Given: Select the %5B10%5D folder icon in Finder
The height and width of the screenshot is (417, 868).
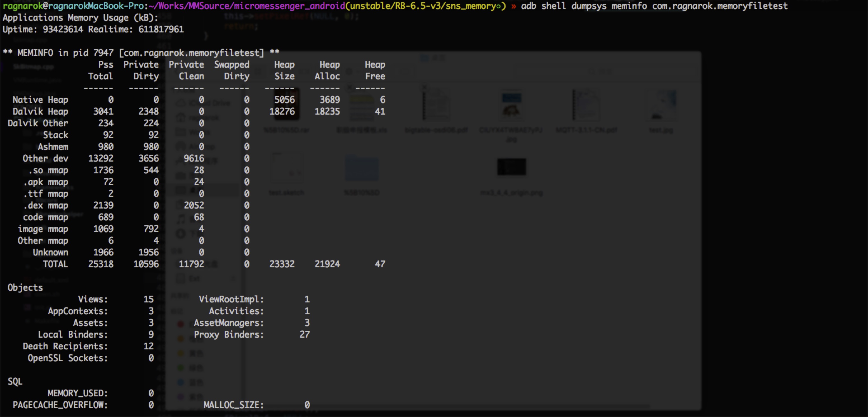Looking at the screenshot, I should (x=362, y=169).
